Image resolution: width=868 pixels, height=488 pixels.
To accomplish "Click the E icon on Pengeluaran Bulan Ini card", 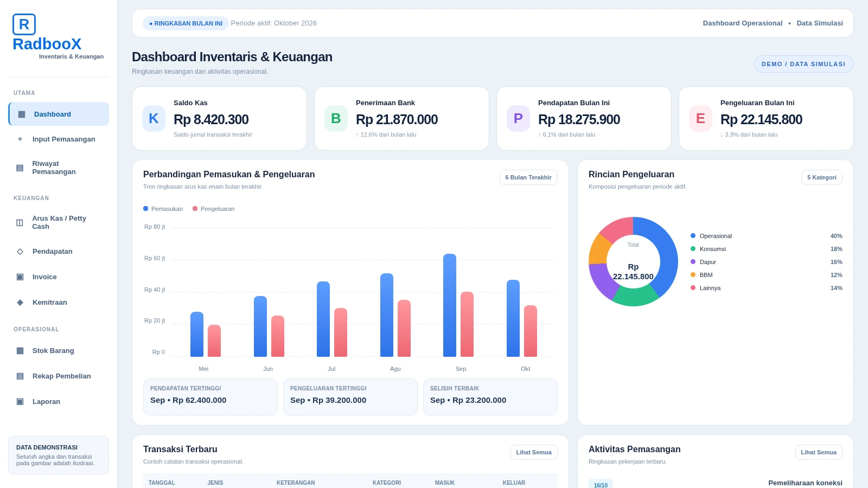I will coord(700,118).
